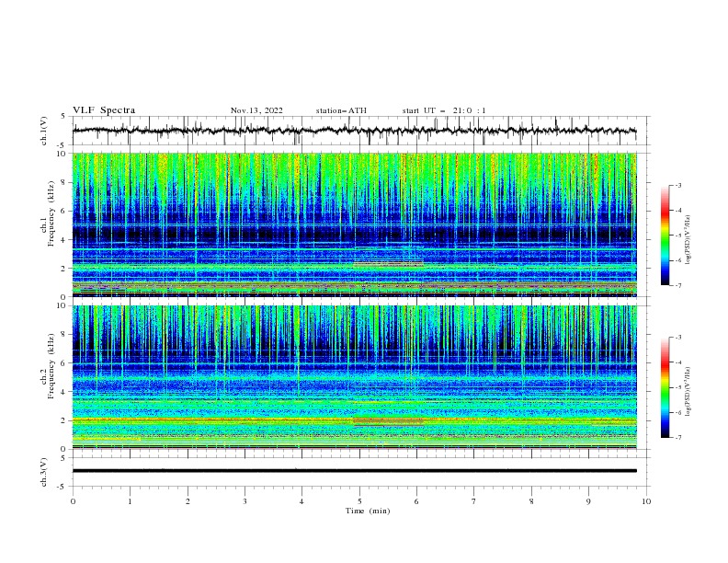This screenshot has height=563, width=728.
Task: Click the time axis tick label "0"
Action: click(73, 501)
